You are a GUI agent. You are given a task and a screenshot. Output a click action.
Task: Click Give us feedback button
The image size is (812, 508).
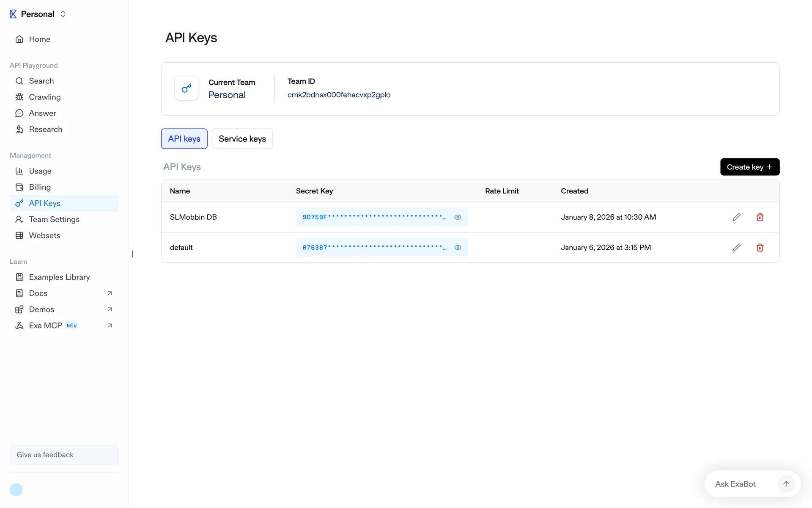coord(64,455)
